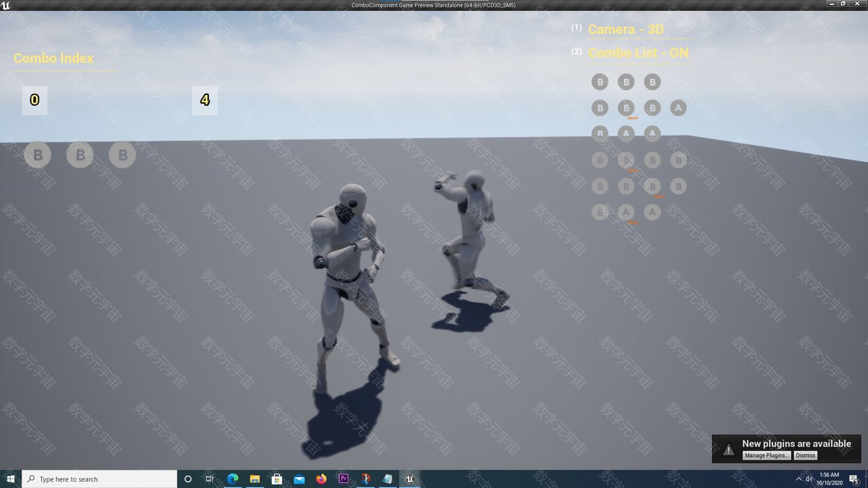Click the warning icon in the plugins notification
The height and width of the screenshot is (488, 868).
(x=728, y=449)
